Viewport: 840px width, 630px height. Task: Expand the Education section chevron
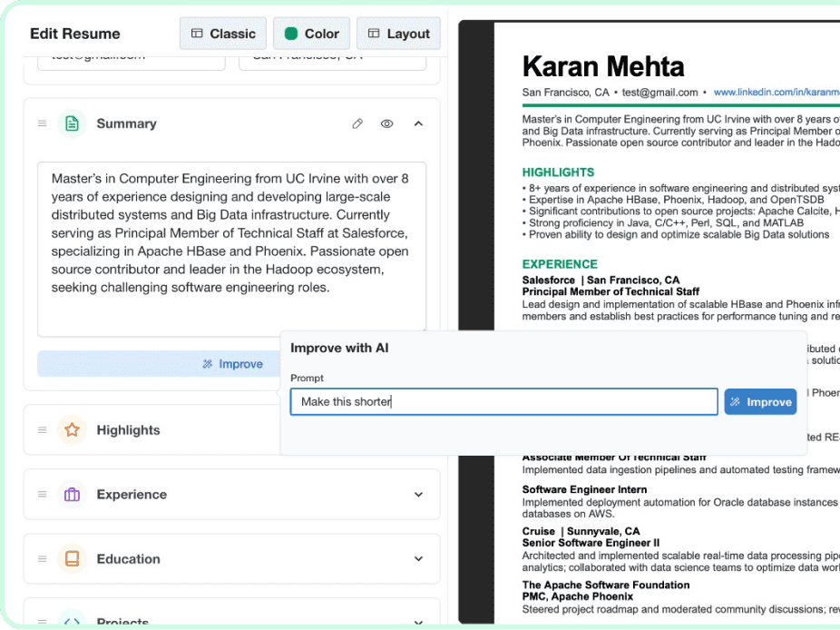point(418,558)
